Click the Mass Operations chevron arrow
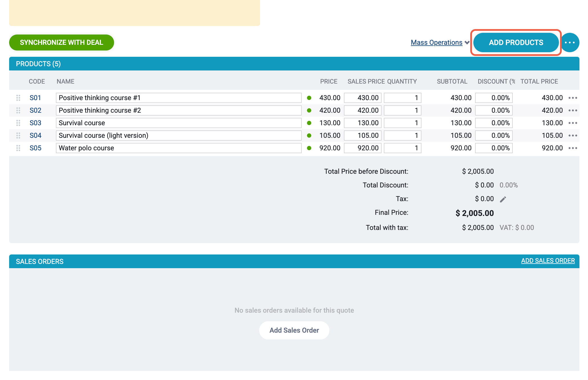Viewport: 588px width, 380px height. (x=467, y=43)
